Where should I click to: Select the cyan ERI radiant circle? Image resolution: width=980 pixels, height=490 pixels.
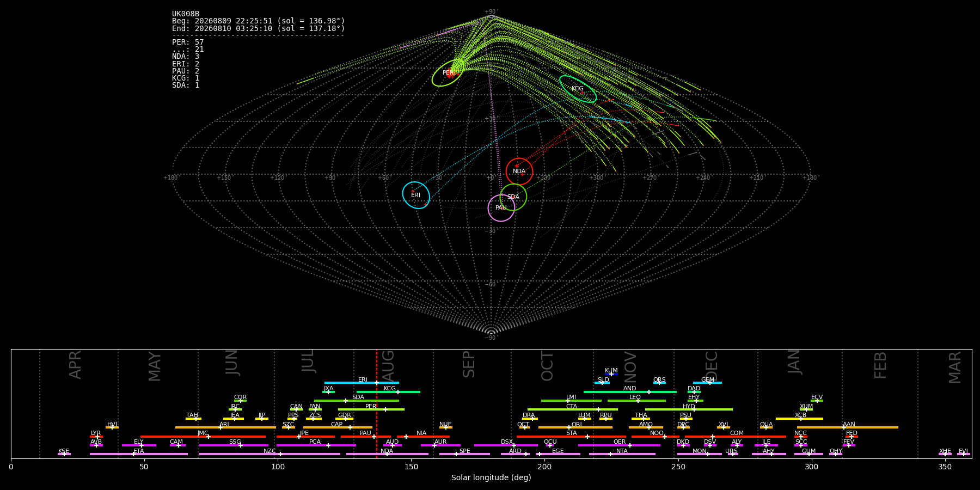pos(416,195)
